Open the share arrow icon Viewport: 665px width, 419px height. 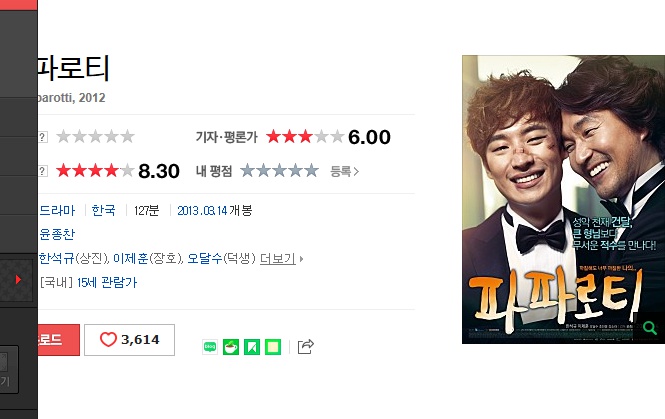pyautogui.click(x=306, y=346)
